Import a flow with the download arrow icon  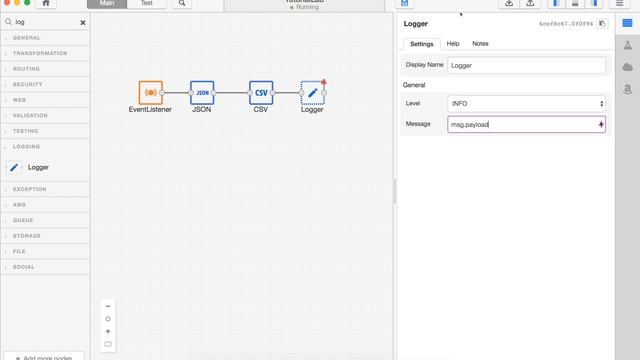[x=509, y=3]
